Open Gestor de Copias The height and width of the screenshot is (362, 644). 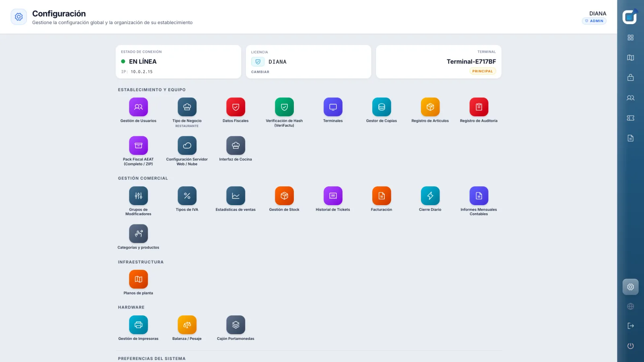tap(382, 107)
